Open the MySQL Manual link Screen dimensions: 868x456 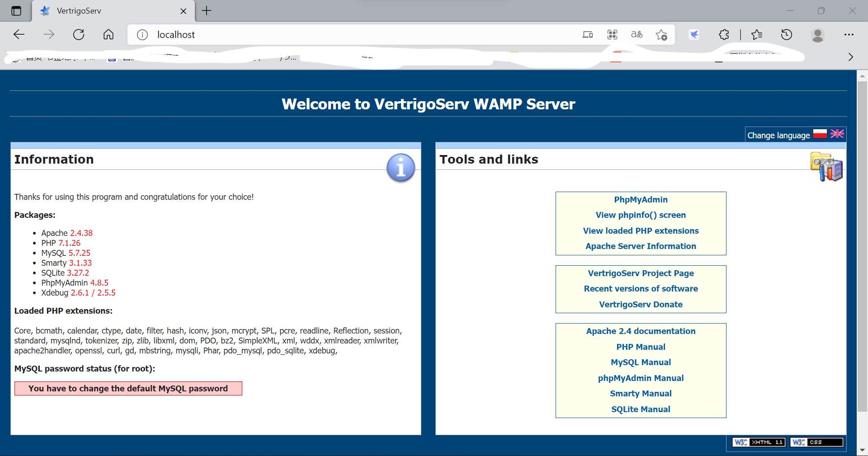[641, 362]
